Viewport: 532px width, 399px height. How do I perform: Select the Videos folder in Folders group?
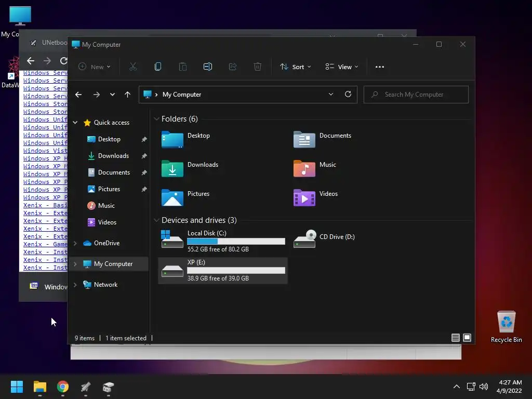tap(315, 198)
